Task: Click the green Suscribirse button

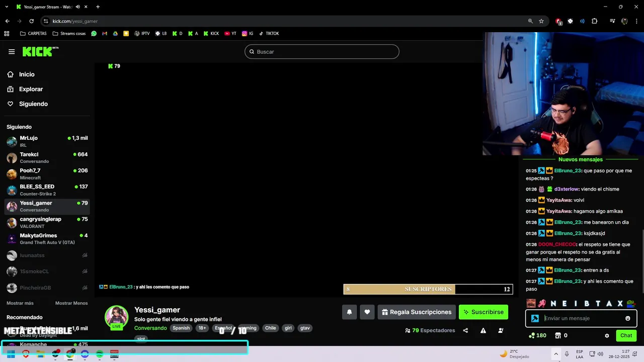Action: [x=484, y=312]
